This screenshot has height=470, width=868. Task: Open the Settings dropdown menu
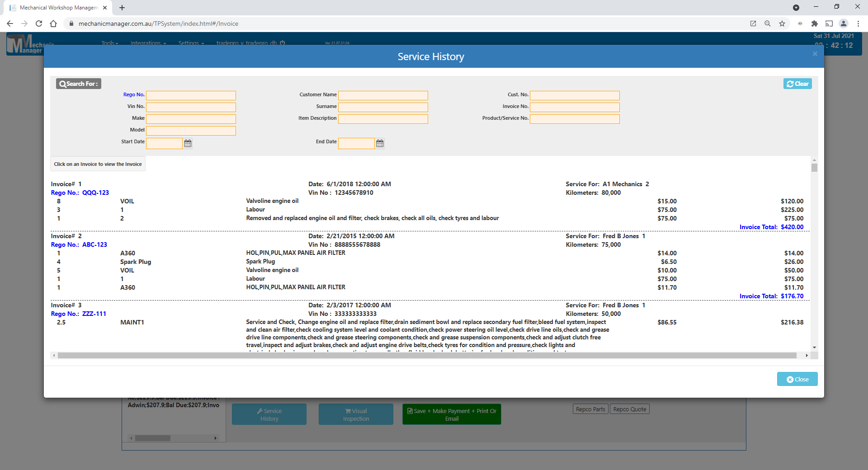(191, 43)
